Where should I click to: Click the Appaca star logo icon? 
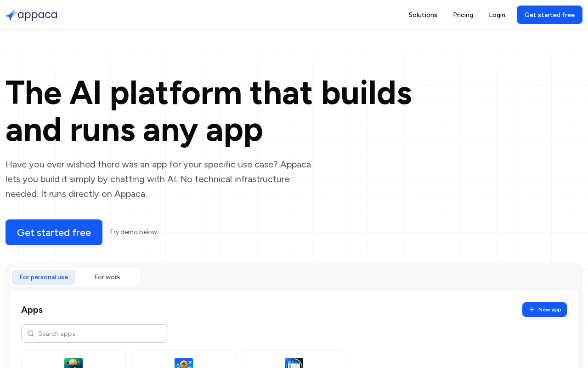[x=11, y=15]
